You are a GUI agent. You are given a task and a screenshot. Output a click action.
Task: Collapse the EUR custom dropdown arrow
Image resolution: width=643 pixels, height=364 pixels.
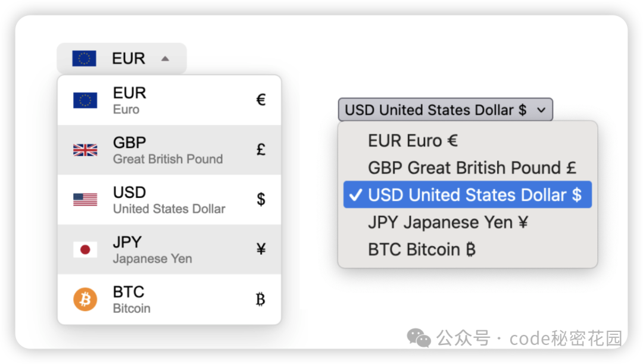click(x=166, y=58)
